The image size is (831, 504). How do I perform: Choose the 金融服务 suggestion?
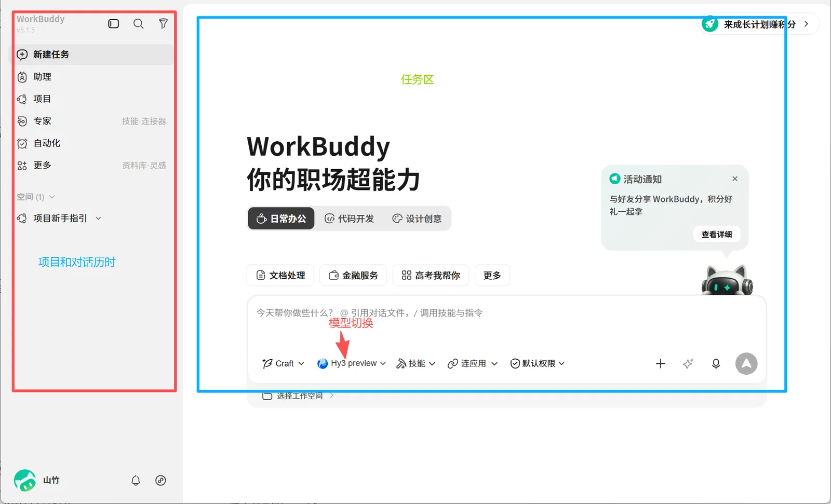tap(353, 275)
